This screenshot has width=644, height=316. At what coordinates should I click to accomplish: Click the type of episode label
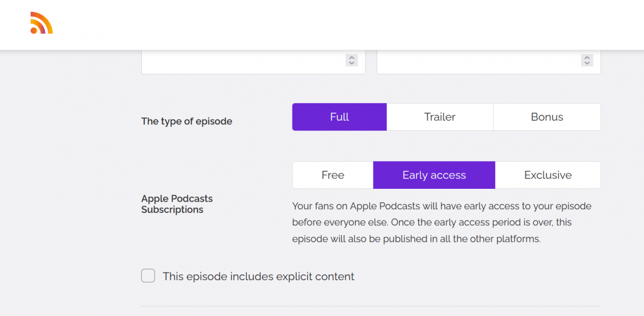coord(187,121)
